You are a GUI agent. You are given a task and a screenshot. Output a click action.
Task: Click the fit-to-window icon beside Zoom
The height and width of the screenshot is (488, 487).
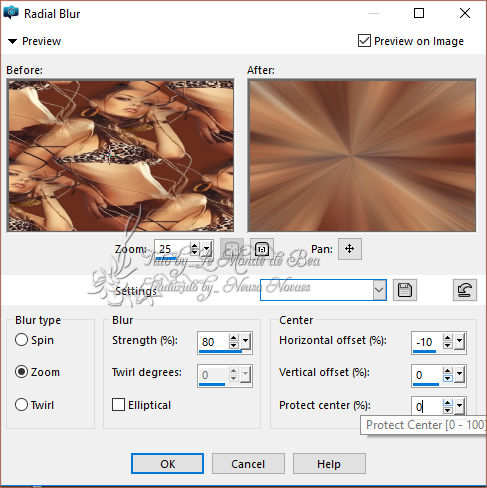tap(232, 249)
